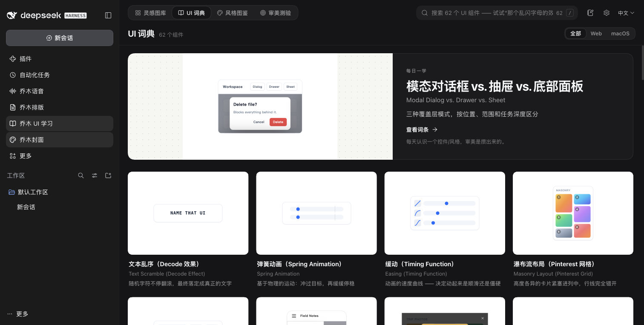The width and height of the screenshot is (644, 325).
Task: Click 查看词条 link
Action: point(422,129)
